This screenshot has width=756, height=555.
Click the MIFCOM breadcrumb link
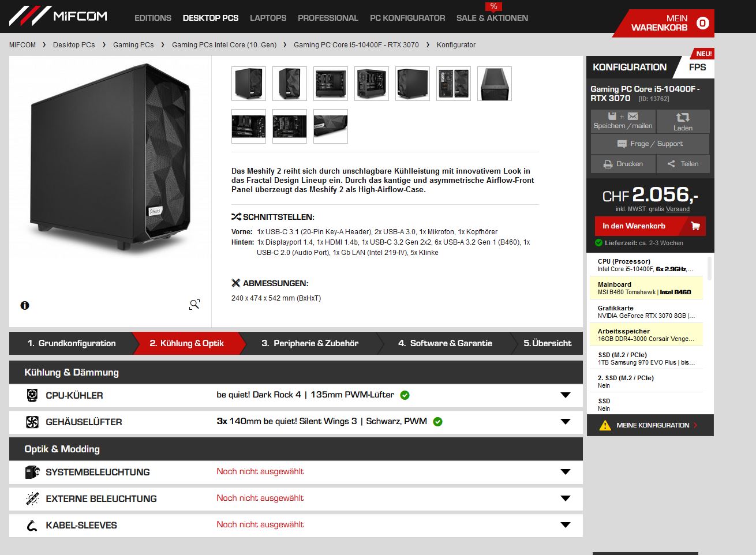[23, 44]
